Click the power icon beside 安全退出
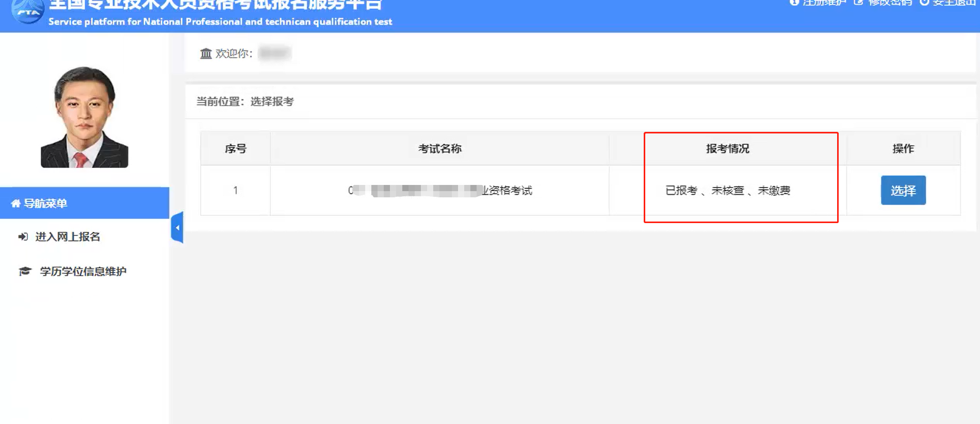 [924, 2]
